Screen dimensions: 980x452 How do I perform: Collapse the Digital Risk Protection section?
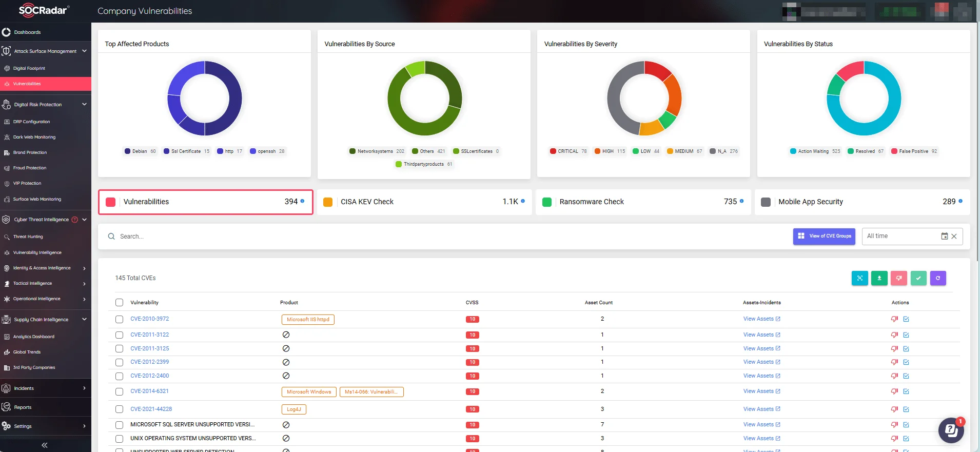click(84, 104)
